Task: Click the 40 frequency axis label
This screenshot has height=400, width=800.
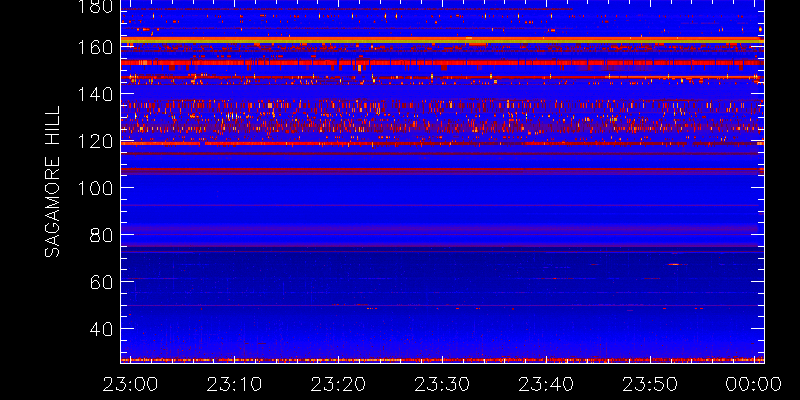Action: coord(102,329)
